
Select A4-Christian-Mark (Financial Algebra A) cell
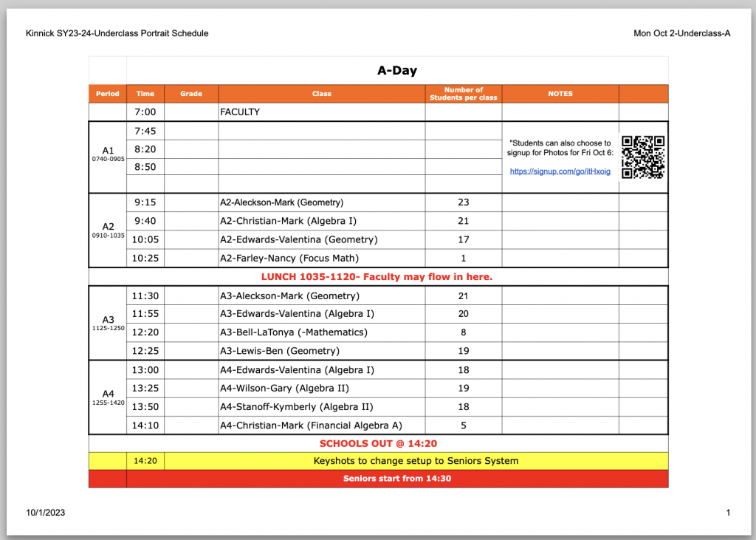[311, 425]
